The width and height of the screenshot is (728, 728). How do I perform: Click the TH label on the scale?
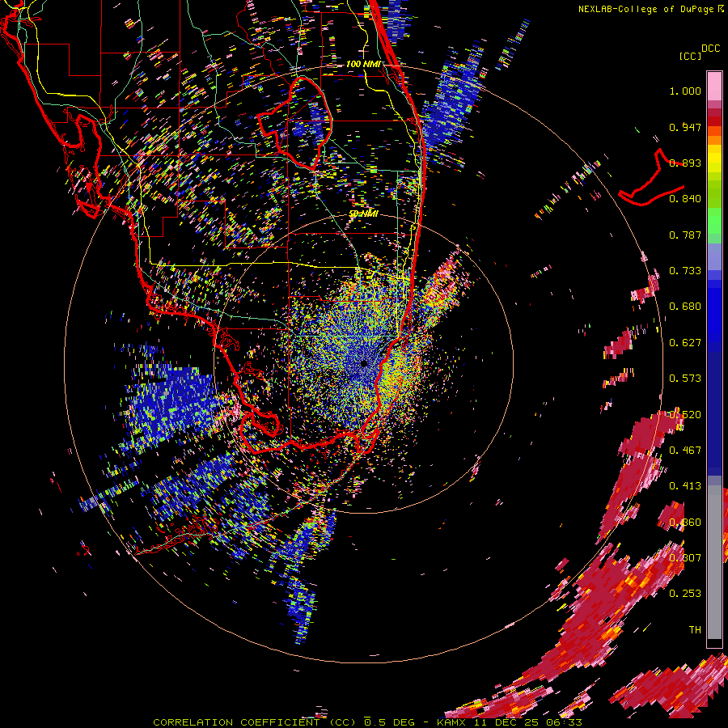tap(695, 630)
